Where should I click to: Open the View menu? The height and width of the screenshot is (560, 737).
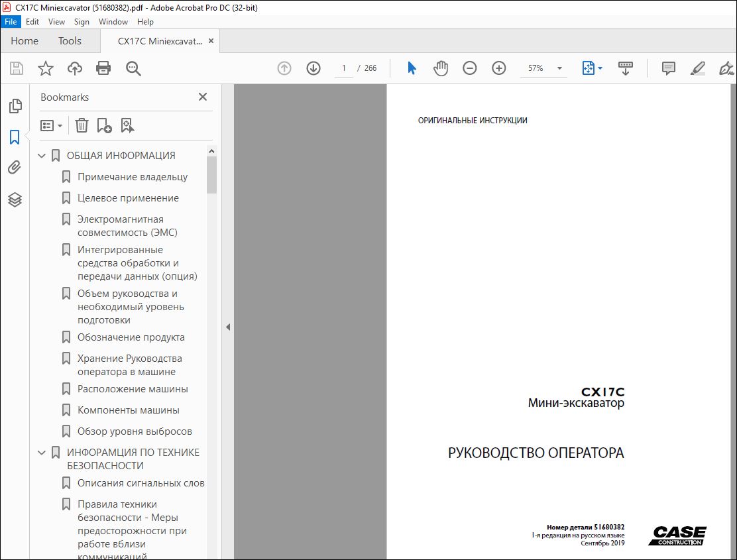point(56,22)
